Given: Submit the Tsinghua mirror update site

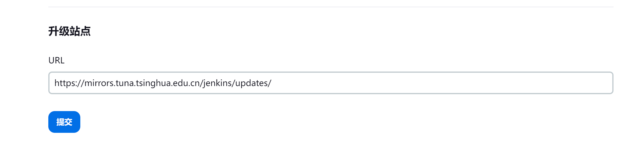Looking at the screenshot, I should pyautogui.click(x=64, y=122).
